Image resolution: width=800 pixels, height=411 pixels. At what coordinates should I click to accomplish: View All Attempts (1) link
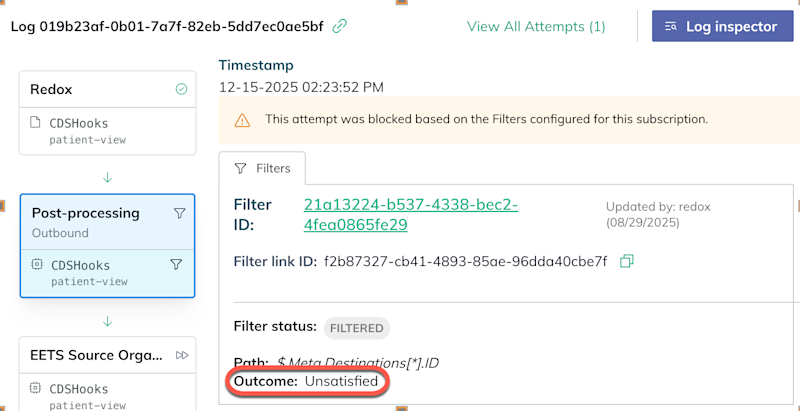(536, 26)
